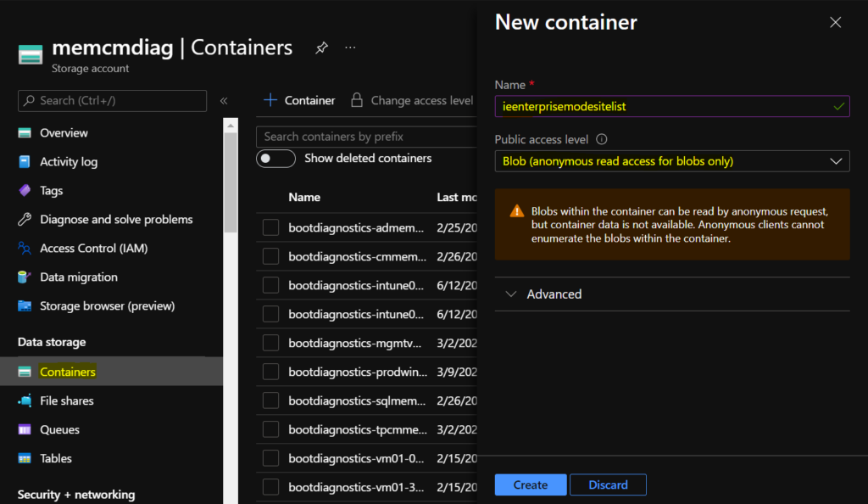
Task: Open Activity log in the sidebar menu
Action: 69,162
